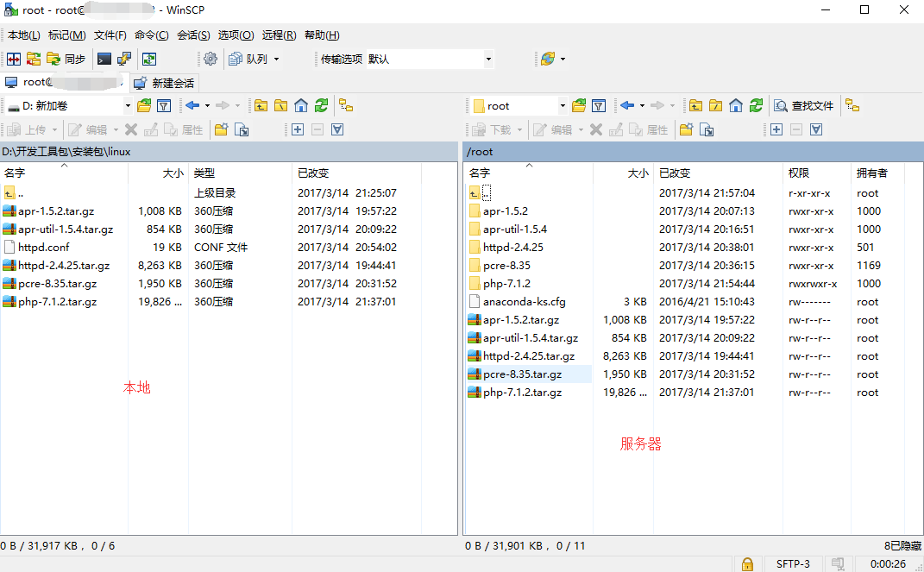
Task: Go back in remote panel history
Action: pos(627,105)
